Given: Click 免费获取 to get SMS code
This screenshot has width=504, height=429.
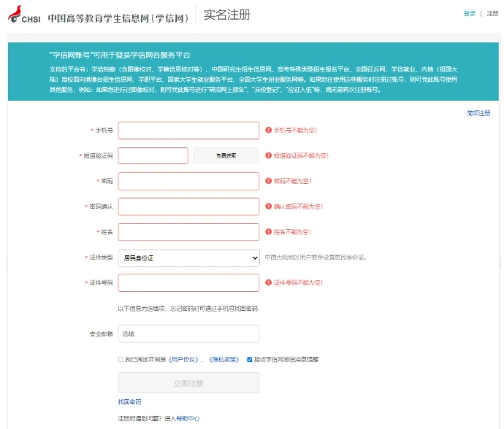Looking at the screenshot, I should 226,155.
